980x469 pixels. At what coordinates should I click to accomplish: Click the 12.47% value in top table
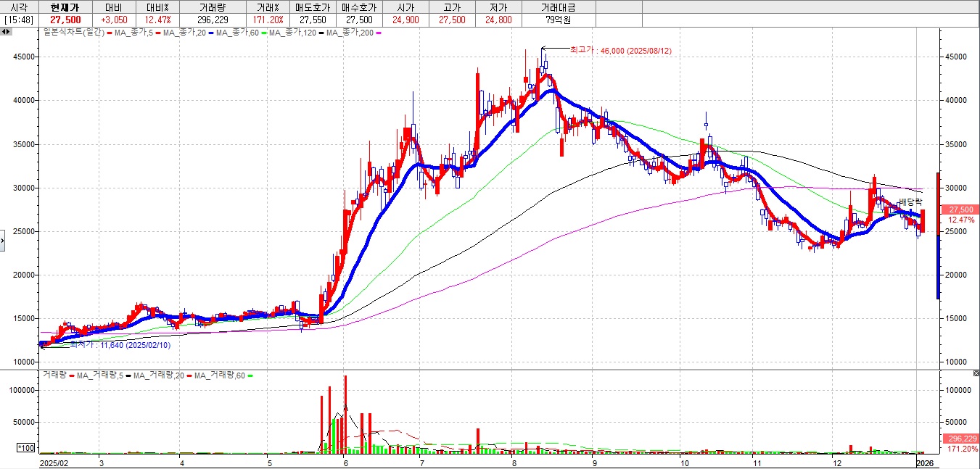pyautogui.click(x=157, y=20)
